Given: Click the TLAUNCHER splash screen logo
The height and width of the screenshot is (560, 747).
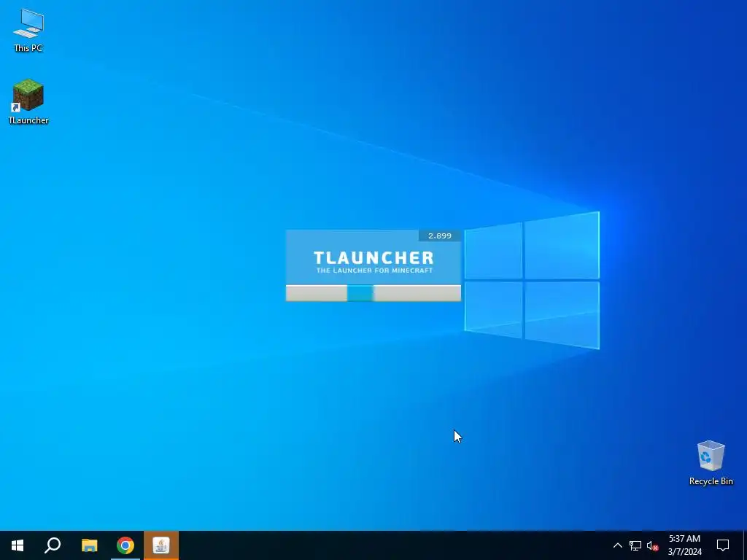Looking at the screenshot, I should click(x=373, y=262).
